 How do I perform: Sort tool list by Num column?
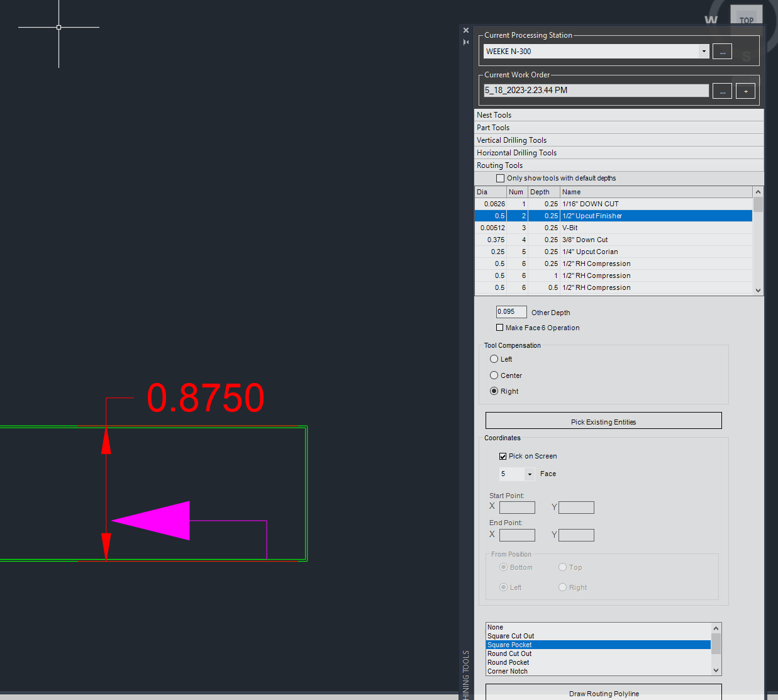(517, 192)
